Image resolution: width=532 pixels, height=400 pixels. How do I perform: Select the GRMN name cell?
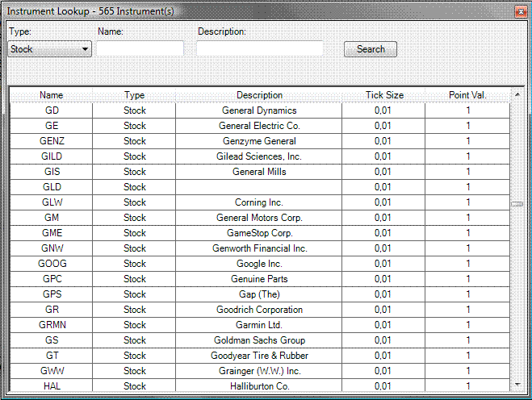(51, 325)
